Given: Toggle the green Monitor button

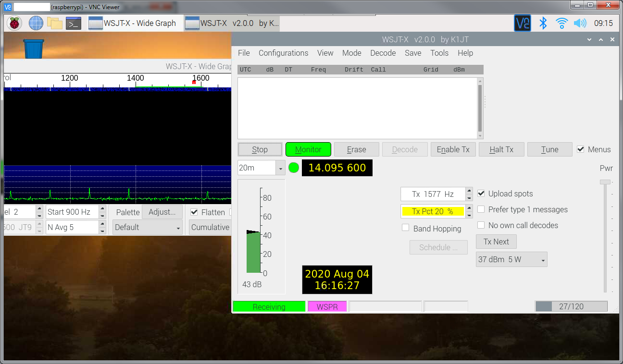Looking at the screenshot, I should point(308,149).
